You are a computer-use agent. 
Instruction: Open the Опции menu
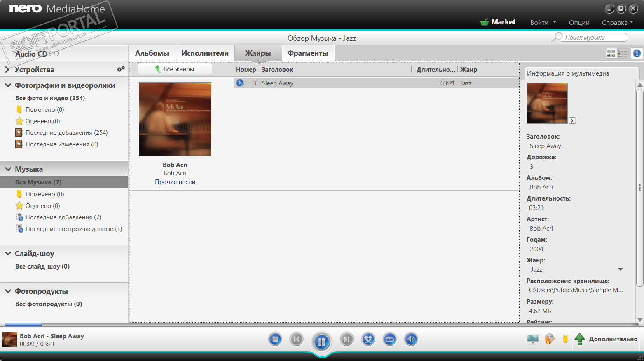tap(579, 22)
